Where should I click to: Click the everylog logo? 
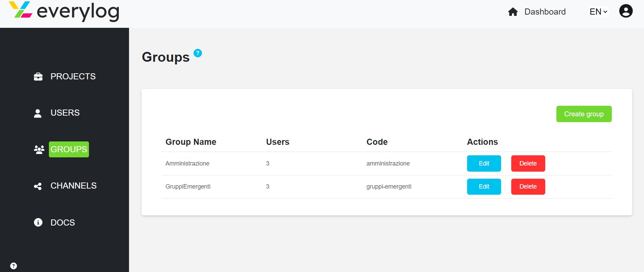pyautogui.click(x=64, y=11)
